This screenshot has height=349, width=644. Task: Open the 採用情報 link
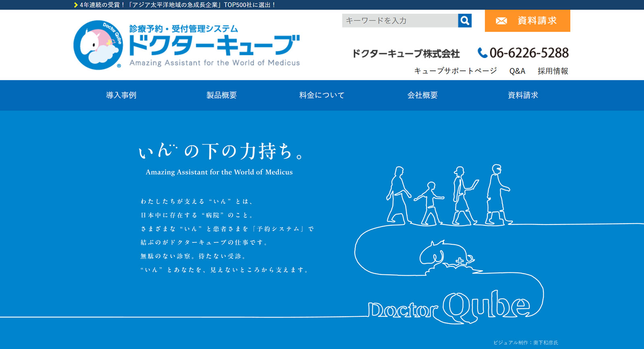(x=553, y=71)
